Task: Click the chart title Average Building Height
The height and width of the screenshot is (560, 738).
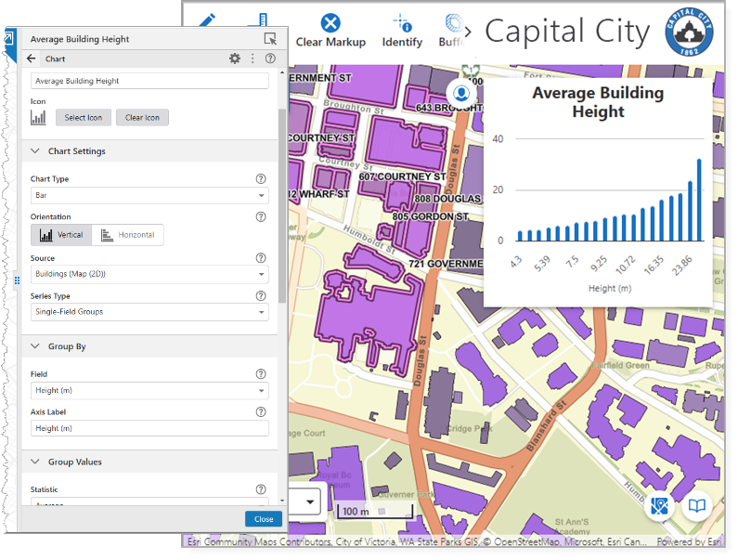Action: click(598, 102)
